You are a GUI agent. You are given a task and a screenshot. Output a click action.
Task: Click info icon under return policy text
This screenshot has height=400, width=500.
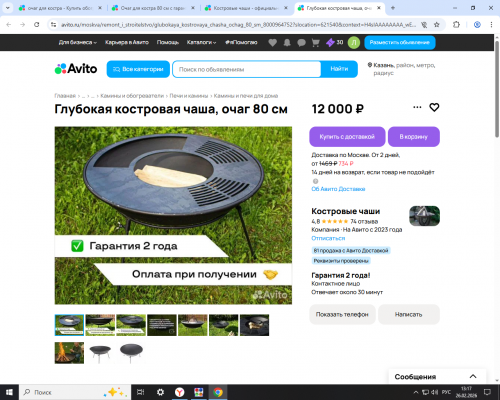point(315,181)
